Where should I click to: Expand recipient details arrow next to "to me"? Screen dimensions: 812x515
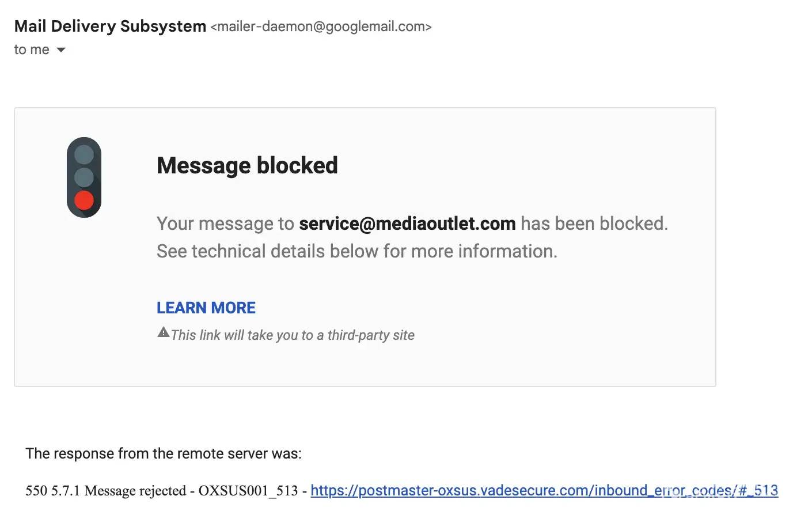point(61,50)
